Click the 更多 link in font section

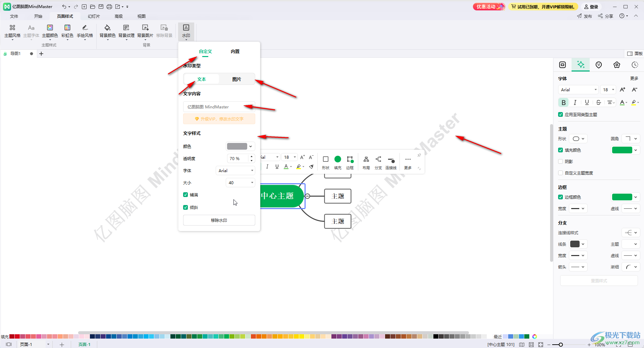(634, 78)
